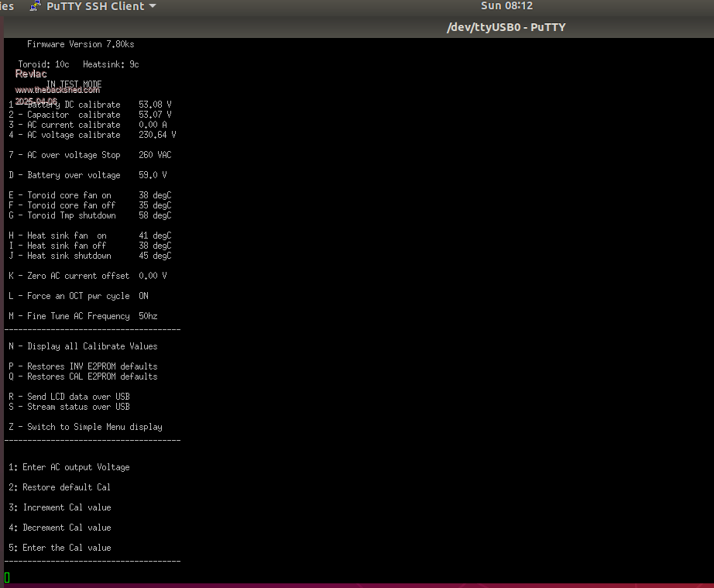Click the /dev/ttyUSB0 - PuTTY title bar
This screenshot has height=588, width=714.
(x=506, y=27)
